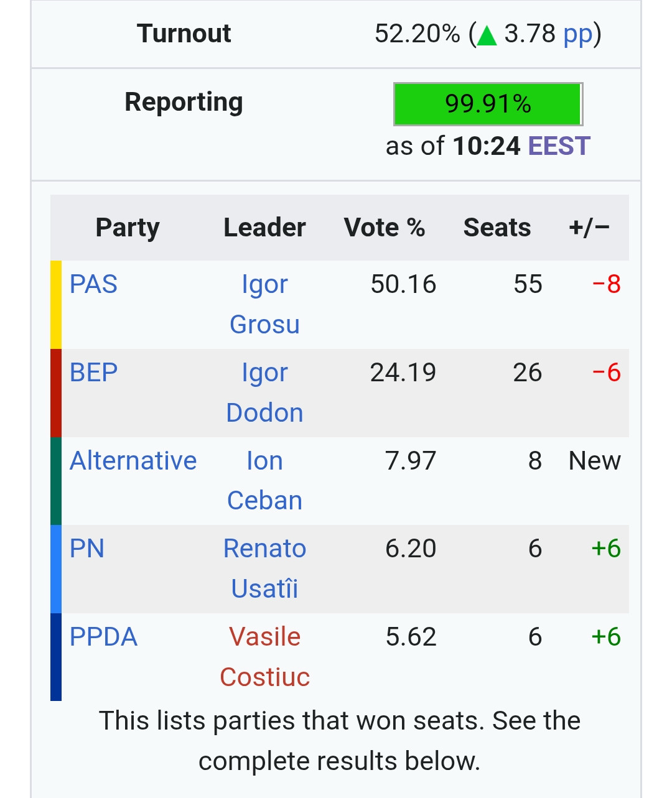672x798 pixels.
Task: Click the yellow PAS color swatch
Action: [56, 304]
